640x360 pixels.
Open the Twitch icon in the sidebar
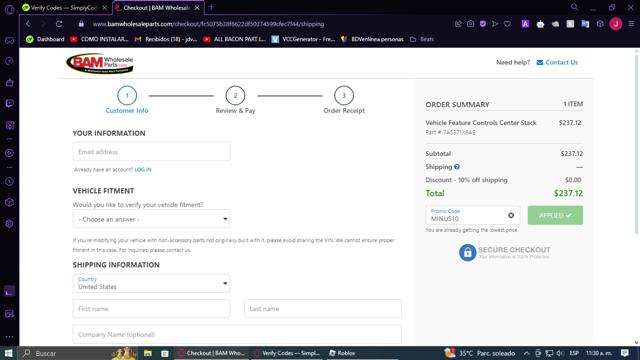(9, 103)
